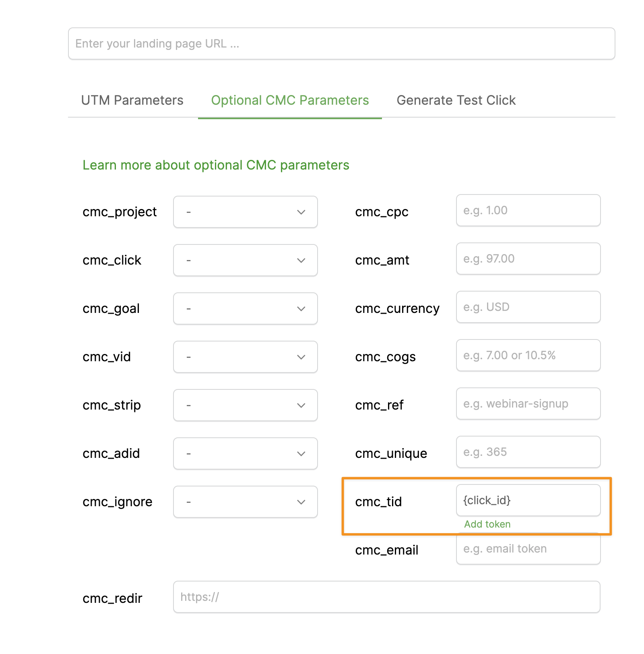Click the cmc_tid field containing {click_id}
Image resolution: width=644 pixels, height=654 pixels.
528,500
